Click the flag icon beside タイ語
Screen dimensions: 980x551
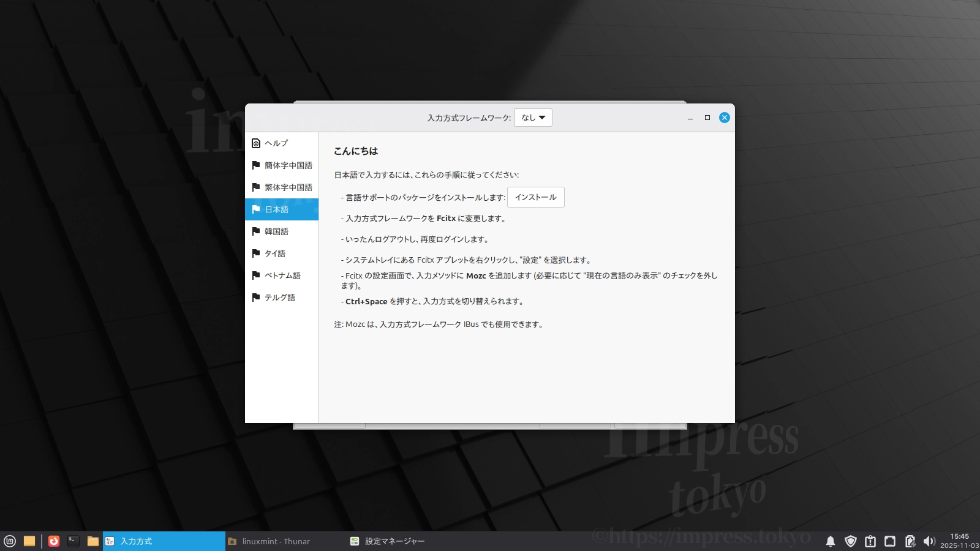256,253
